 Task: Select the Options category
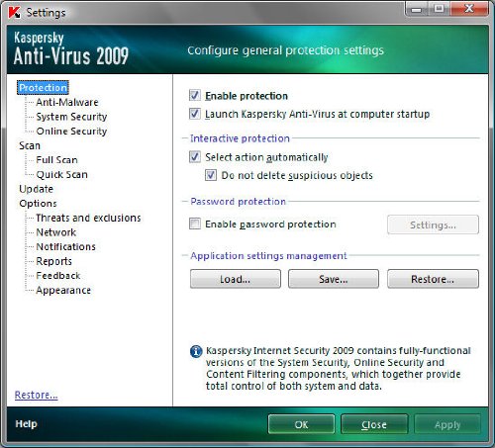point(38,204)
